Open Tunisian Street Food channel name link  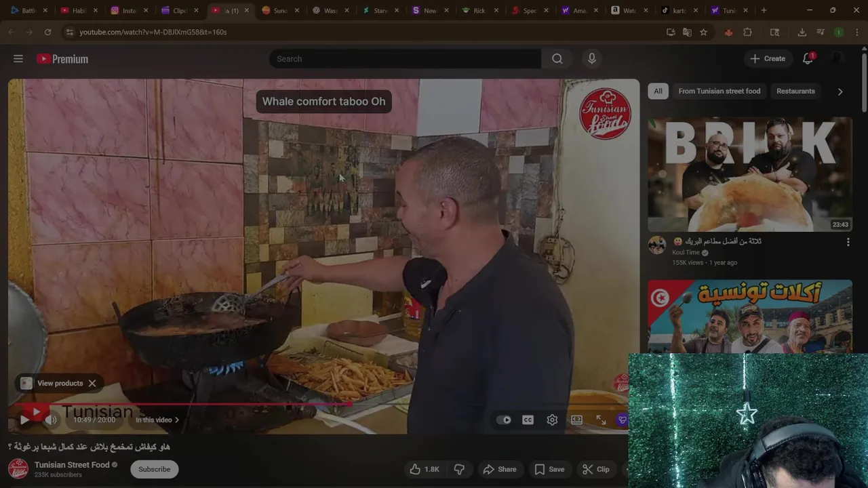click(x=72, y=465)
